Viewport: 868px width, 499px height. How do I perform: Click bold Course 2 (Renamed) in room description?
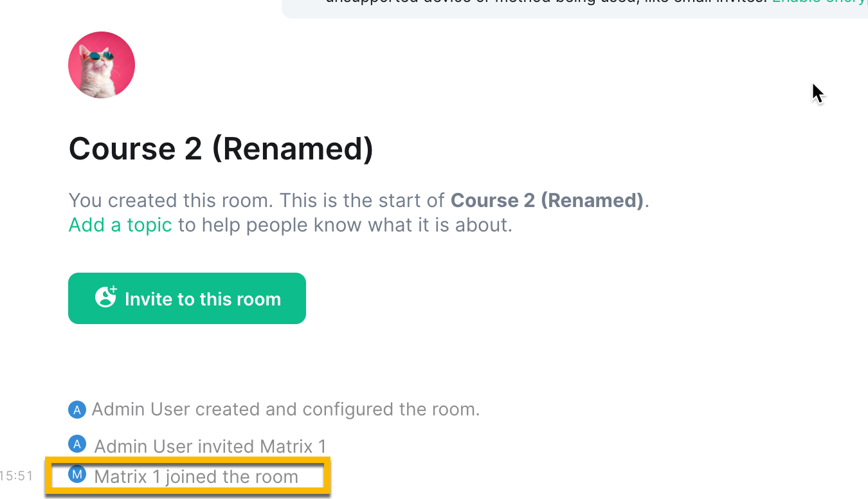click(x=547, y=200)
